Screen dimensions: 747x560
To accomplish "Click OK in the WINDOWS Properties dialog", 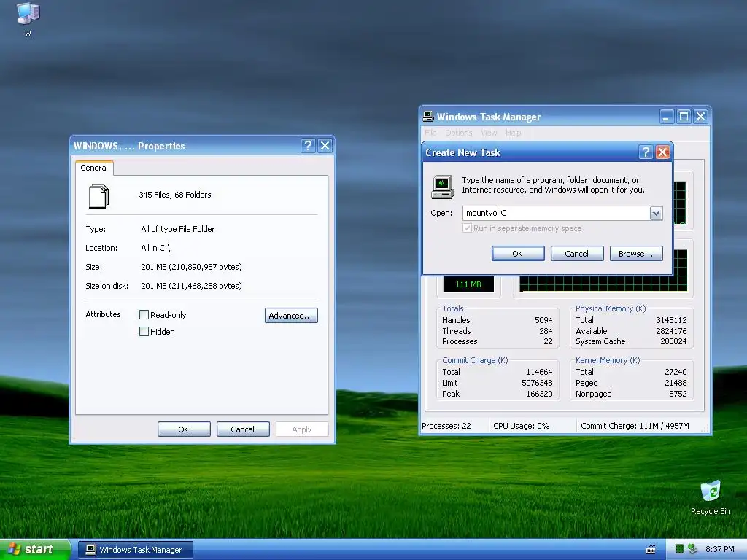I will tap(184, 429).
